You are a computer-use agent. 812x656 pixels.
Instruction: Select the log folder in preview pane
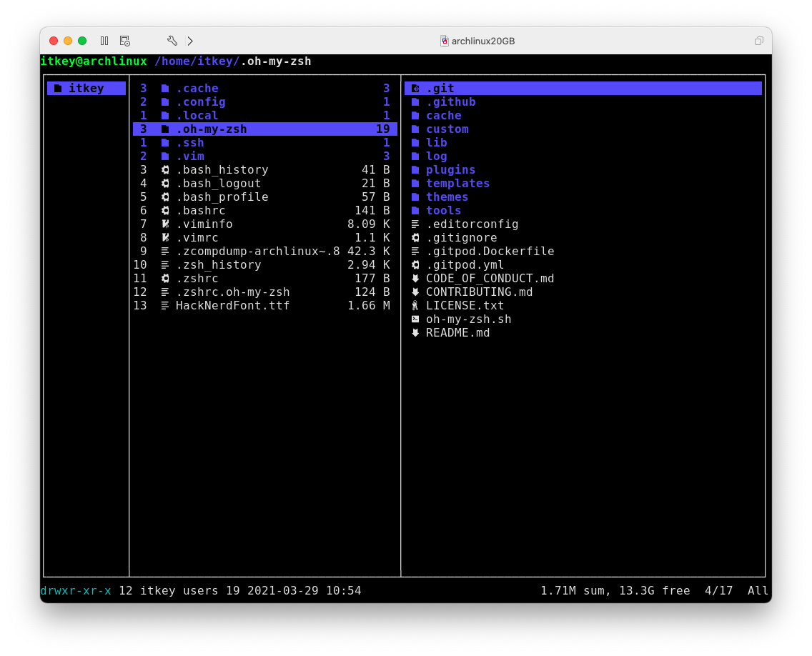coord(437,156)
